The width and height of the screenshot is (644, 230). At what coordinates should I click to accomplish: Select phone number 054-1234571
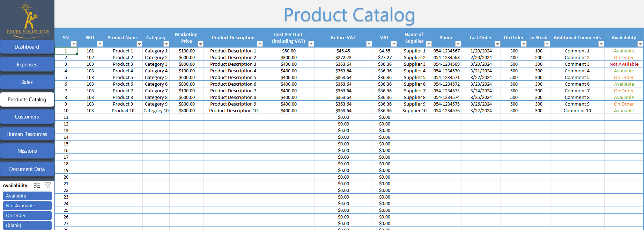446,78
